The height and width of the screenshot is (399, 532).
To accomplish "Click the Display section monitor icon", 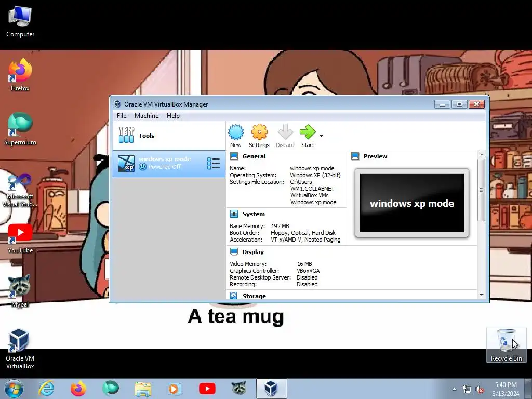I will [x=234, y=252].
